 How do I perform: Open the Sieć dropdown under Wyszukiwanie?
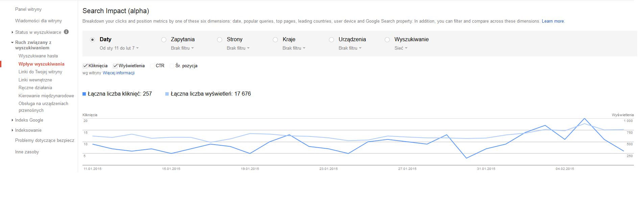point(401,48)
